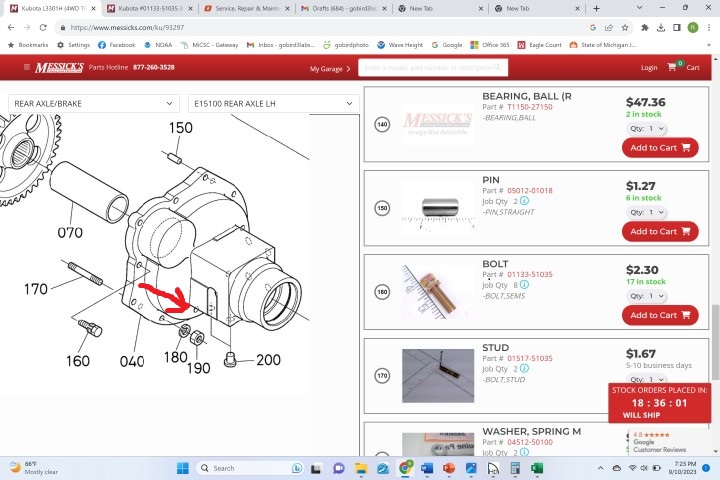Viewport: 720px width, 480px height.
Task: Click the search magnifier in parts search box
Action: pyautogui.click(x=497, y=67)
